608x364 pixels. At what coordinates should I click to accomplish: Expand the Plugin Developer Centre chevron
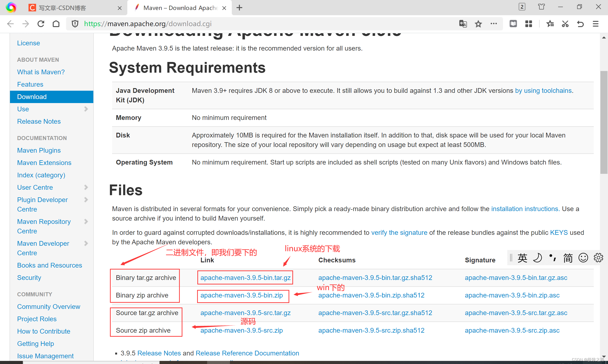click(x=86, y=200)
